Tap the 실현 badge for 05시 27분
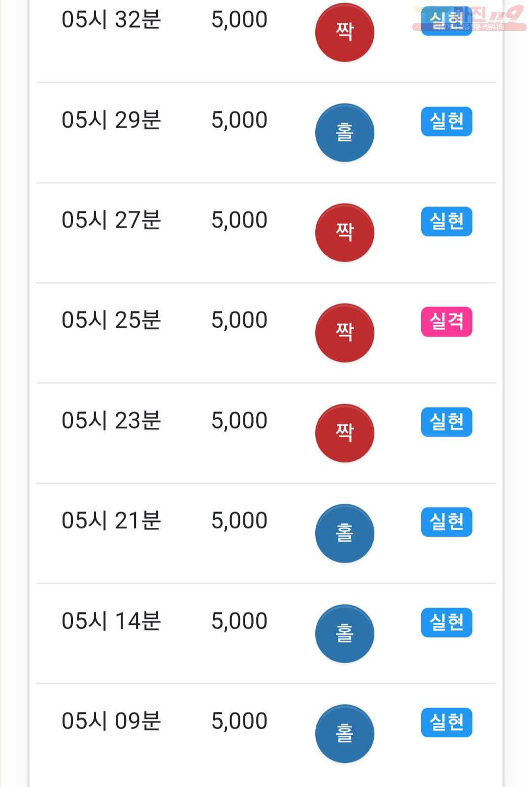Screen dimensions: 532x787 (446, 221)
